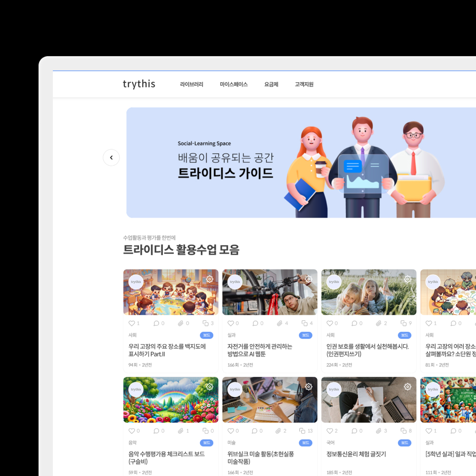Click copy icon on 위브실크 미술 활동 card
Image resolution: width=476 pixels, height=476 pixels.
(302, 431)
